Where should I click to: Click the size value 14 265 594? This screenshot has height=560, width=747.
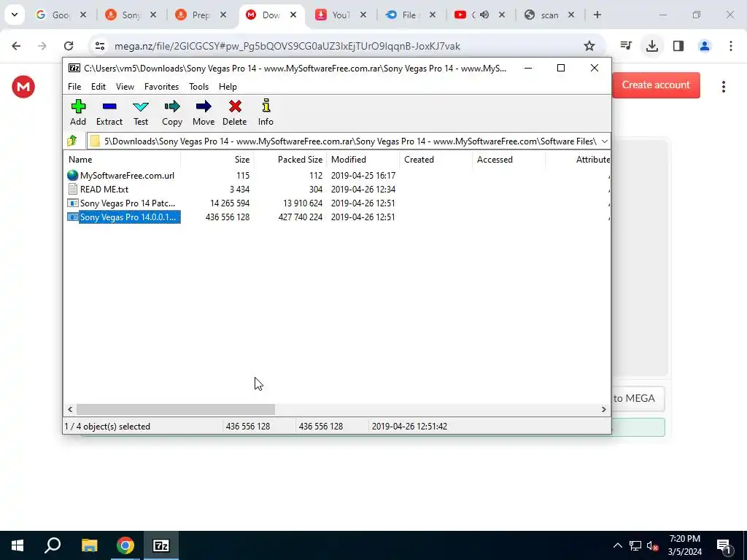coord(230,203)
